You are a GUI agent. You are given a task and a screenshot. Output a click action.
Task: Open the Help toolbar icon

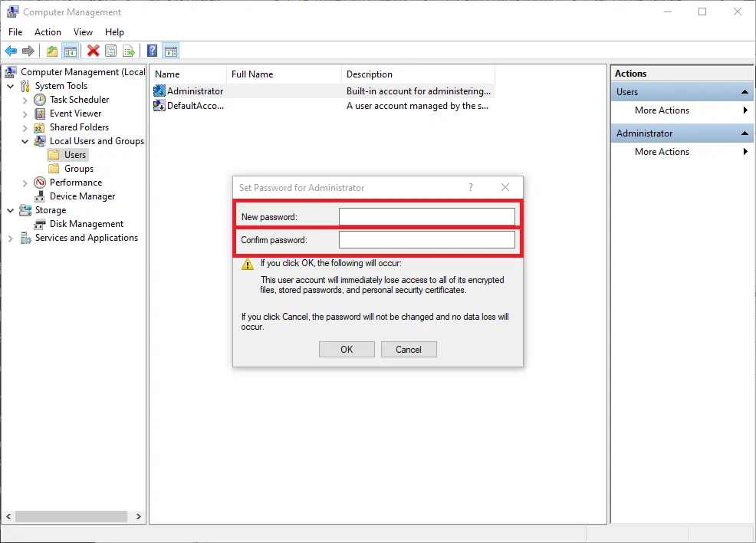(x=151, y=51)
